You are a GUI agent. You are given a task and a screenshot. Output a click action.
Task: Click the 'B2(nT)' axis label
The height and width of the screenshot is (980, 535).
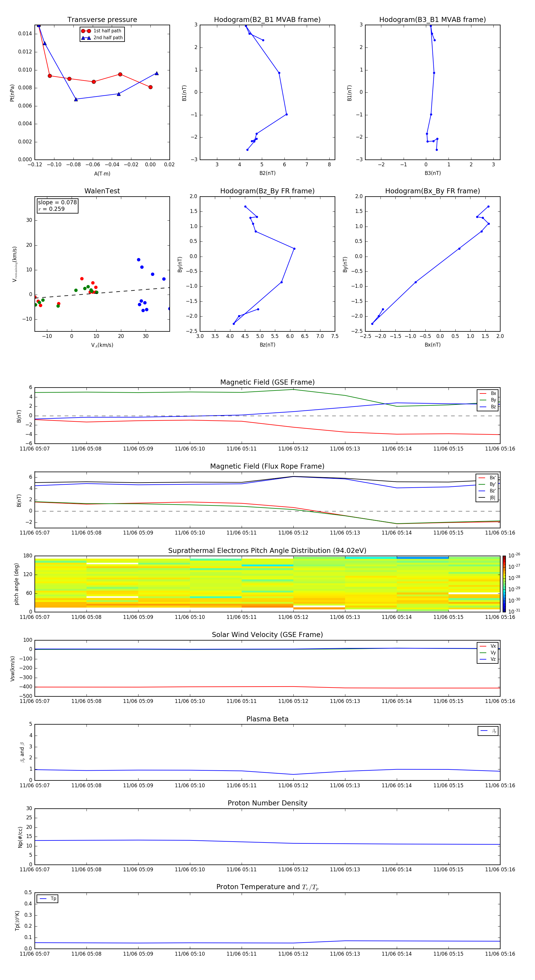[x=267, y=173]
